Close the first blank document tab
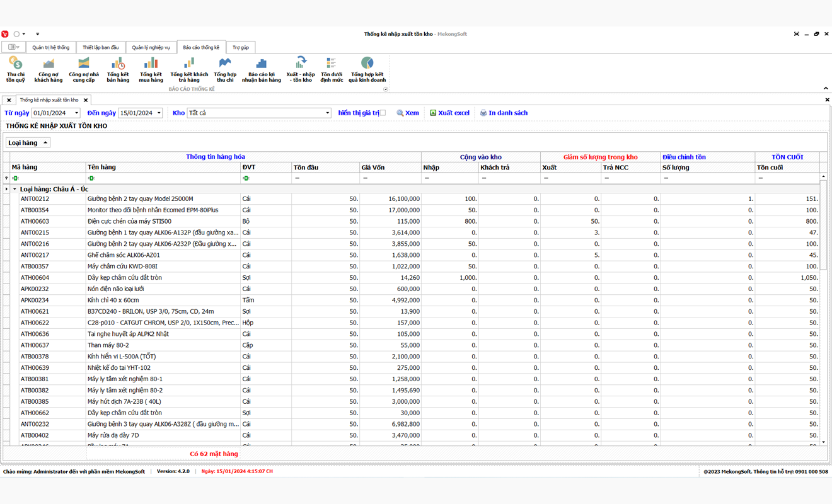 tap(9, 100)
